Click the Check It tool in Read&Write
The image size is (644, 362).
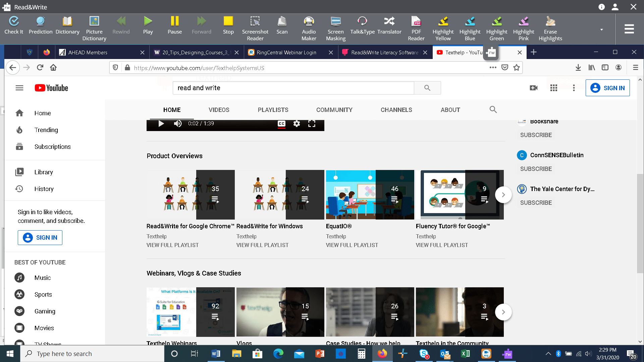click(x=14, y=25)
